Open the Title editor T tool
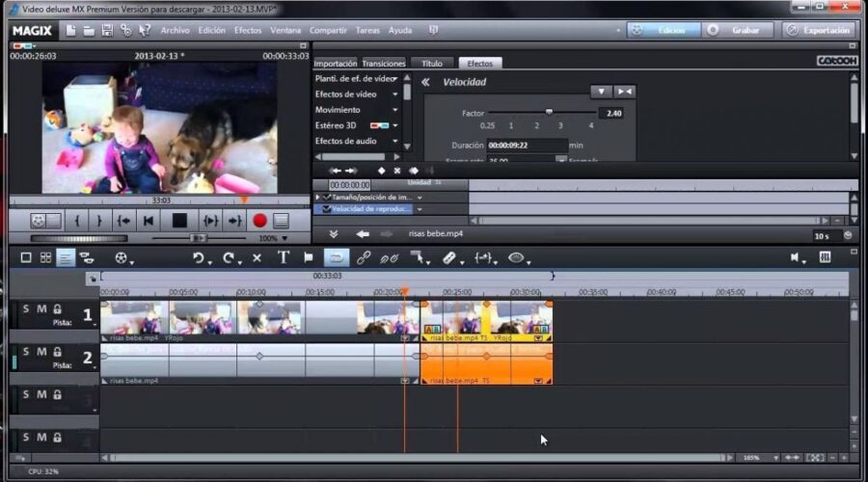868x482 pixels. pos(283,257)
